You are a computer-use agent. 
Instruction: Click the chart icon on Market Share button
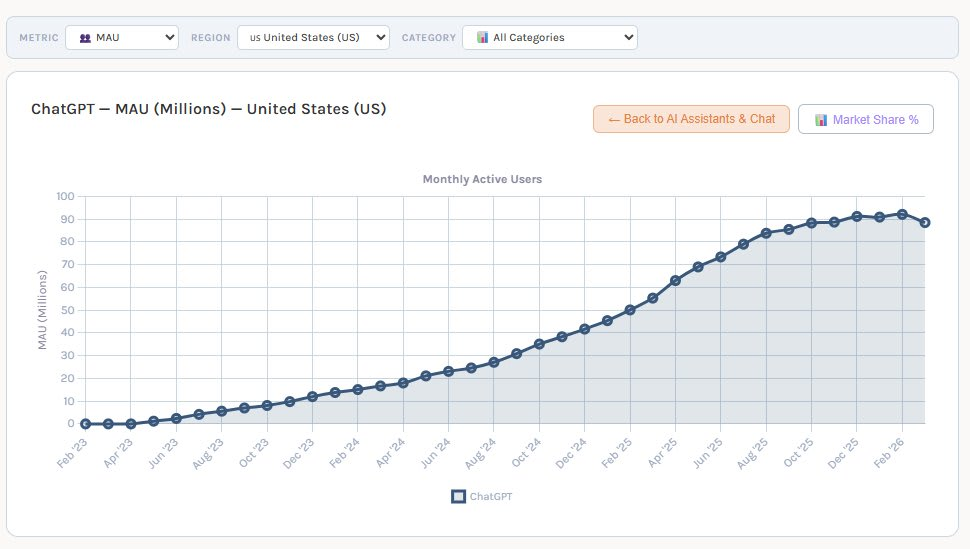[821, 120]
